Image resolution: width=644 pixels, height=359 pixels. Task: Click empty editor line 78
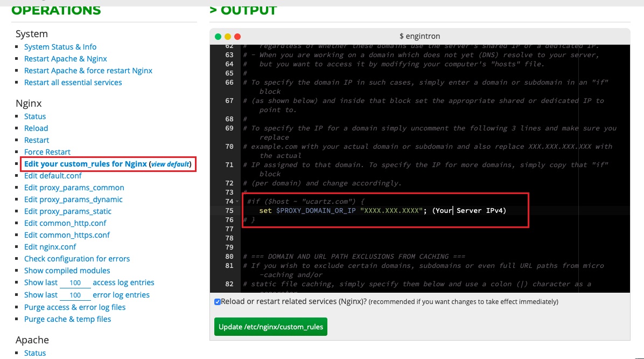coord(436,238)
